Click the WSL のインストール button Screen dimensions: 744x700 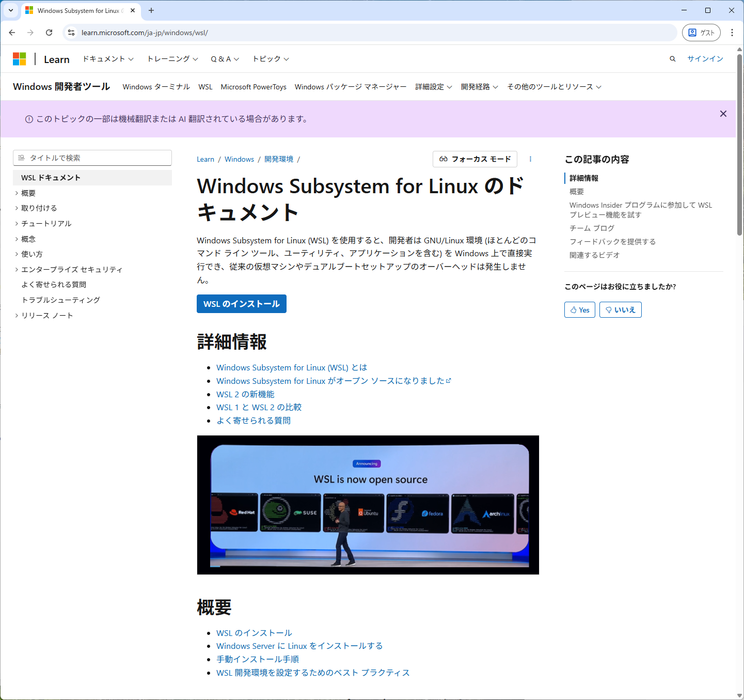point(241,304)
